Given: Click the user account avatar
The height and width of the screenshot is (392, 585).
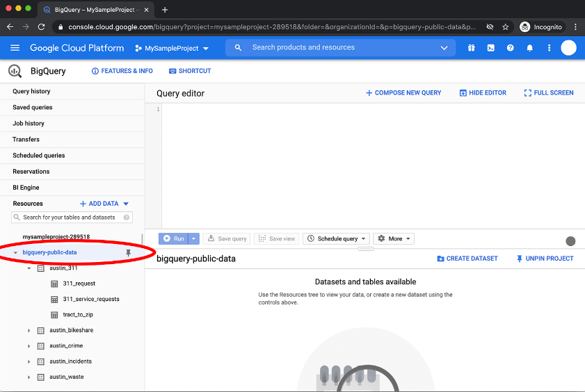Looking at the screenshot, I should point(568,48).
